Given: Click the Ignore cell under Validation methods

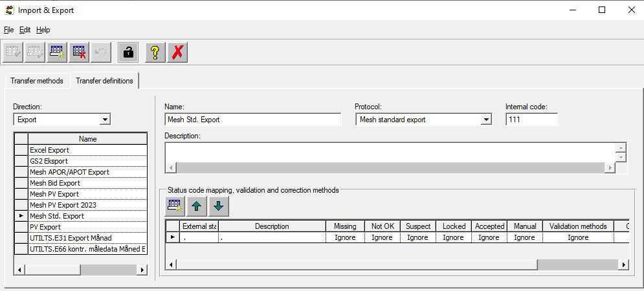Looking at the screenshot, I should (x=578, y=237).
